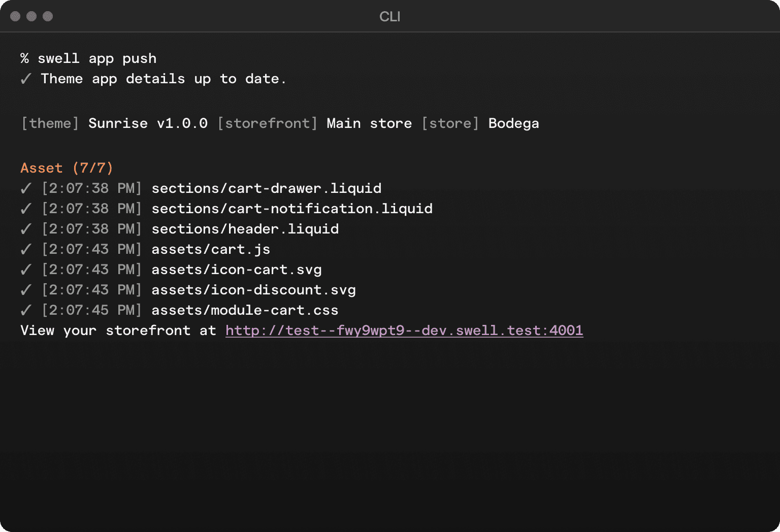Image resolution: width=780 pixels, height=532 pixels.
Task: Click the red close window button
Action: (15, 16)
